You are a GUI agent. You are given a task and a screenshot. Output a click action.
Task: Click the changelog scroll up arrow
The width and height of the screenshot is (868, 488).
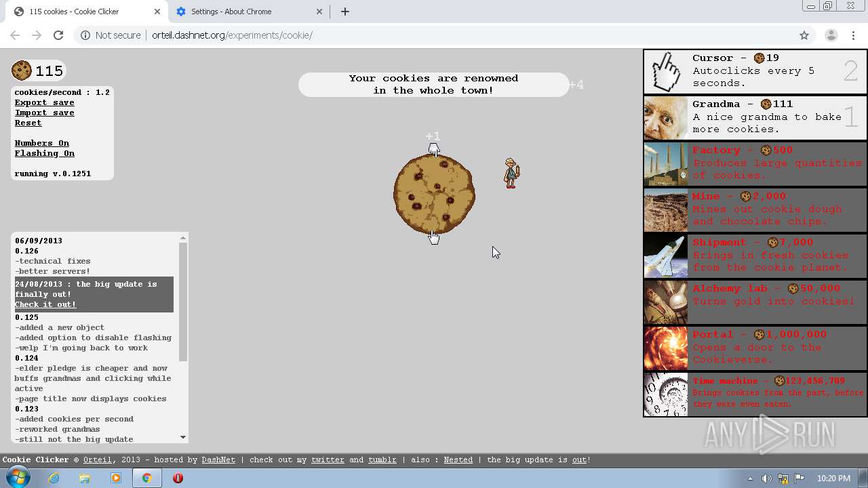click(183, 238)
